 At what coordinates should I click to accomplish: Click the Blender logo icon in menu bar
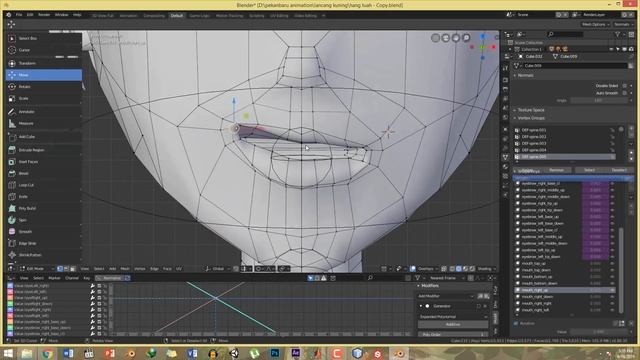coord(9,15)
